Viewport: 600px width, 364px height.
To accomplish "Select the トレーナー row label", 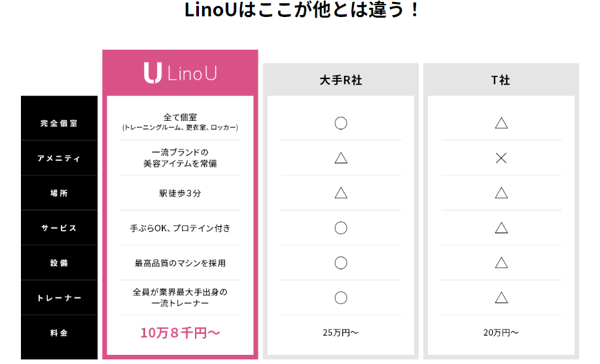I will click(59, 298).
